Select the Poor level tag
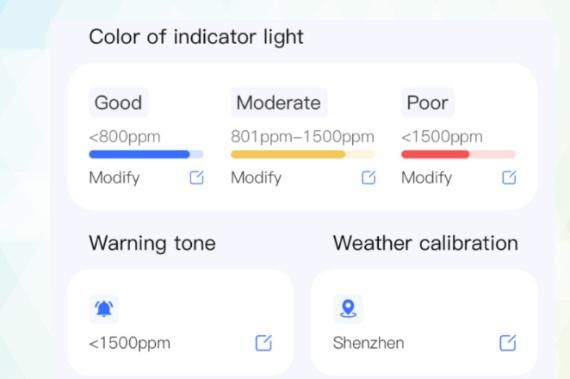Image resolution: width=570 pixels, height=379 pixels. click(x=428, y=102)
